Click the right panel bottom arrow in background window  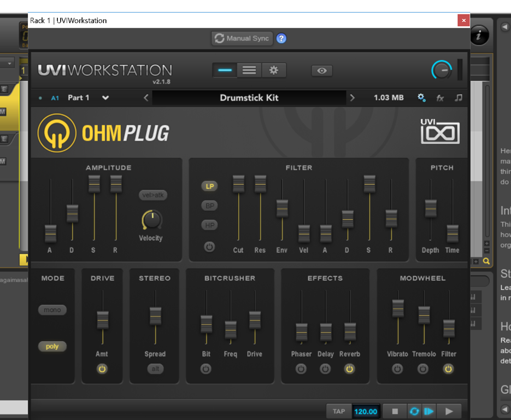pos(505,409)
